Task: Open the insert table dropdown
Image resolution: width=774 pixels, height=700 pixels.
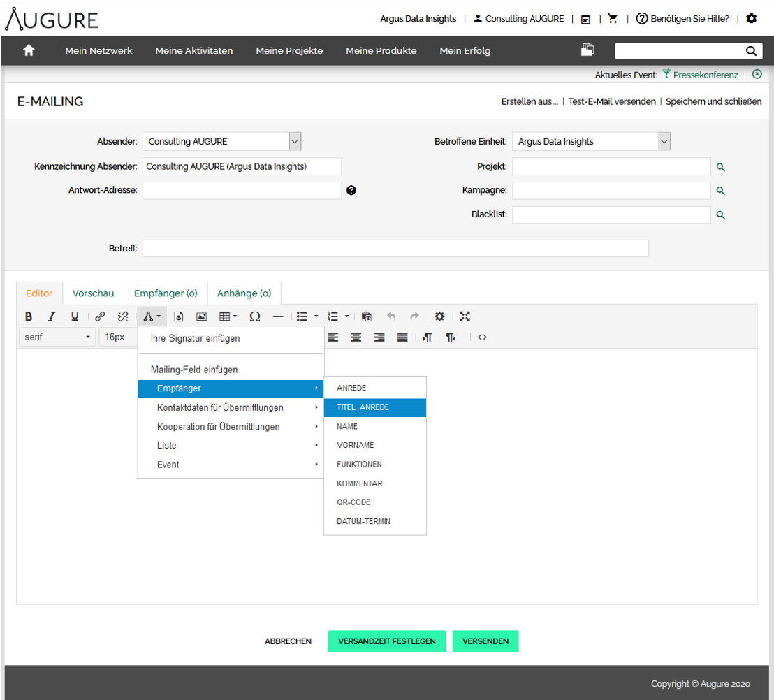Action: (228, 316)
